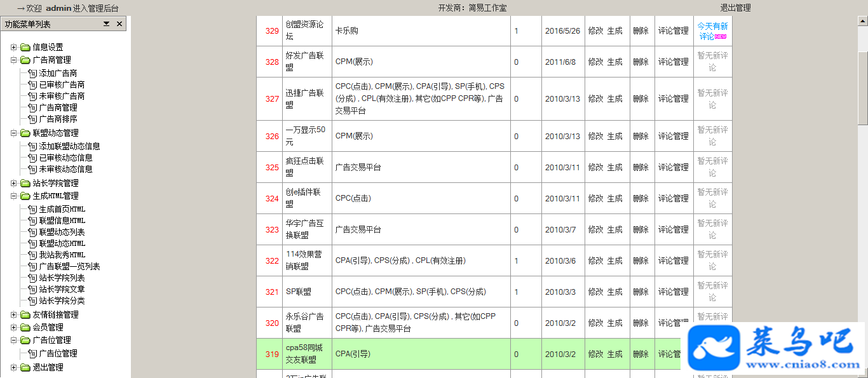Open 评论管理 for row 322
This screenshot has height=378, width=868.
[674, 260]
